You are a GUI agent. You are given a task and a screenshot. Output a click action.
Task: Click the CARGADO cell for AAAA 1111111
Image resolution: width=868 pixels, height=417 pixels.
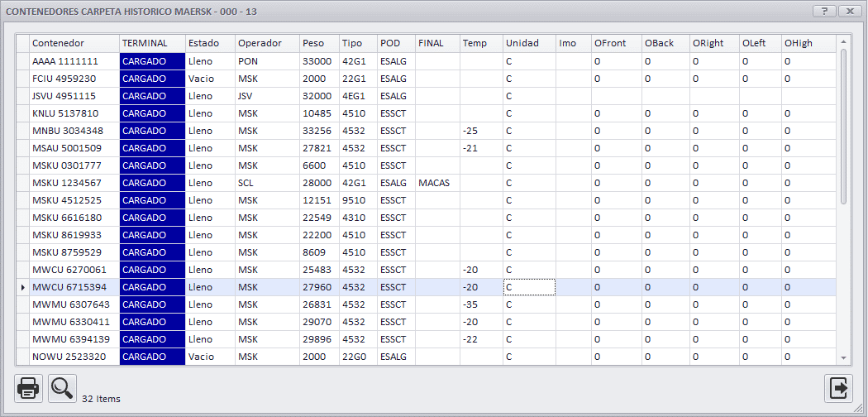click(x=152, y=61)
